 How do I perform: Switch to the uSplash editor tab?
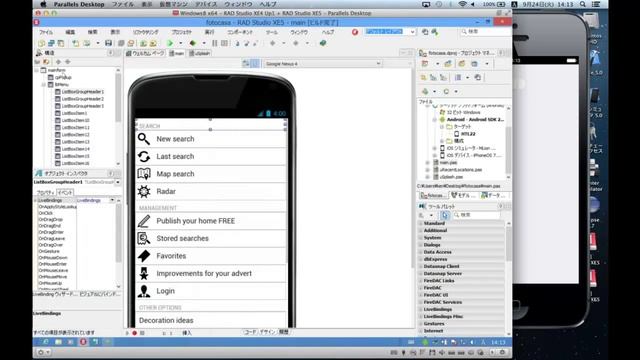pyautogui.click(x=199, y=53)
